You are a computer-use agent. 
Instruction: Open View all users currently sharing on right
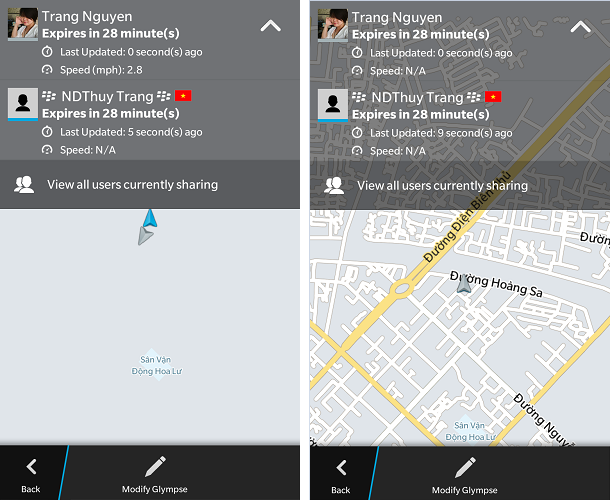(x=460, y=186)
